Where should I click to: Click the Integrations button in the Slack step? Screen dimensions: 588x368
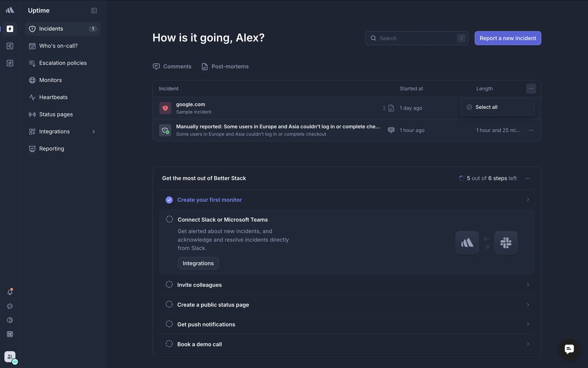point(198,263)
